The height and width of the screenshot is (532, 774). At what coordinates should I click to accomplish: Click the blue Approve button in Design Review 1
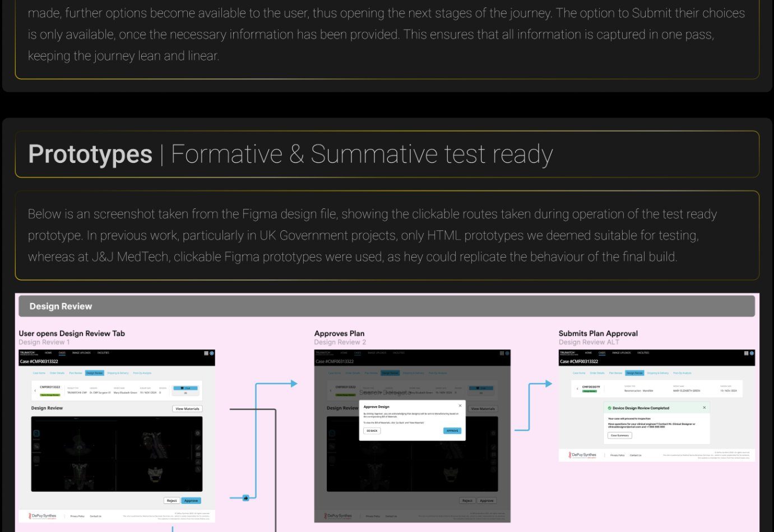191,501
